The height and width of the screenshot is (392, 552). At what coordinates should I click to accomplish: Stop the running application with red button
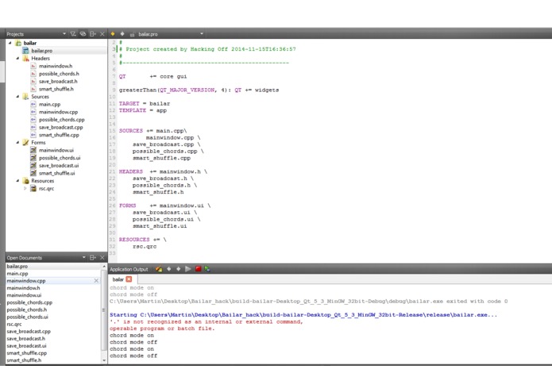199,269
